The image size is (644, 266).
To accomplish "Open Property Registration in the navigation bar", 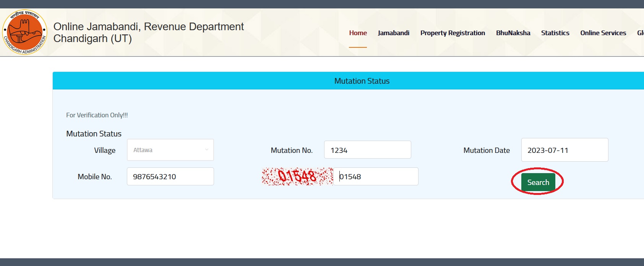I will (x=453, y=33).
